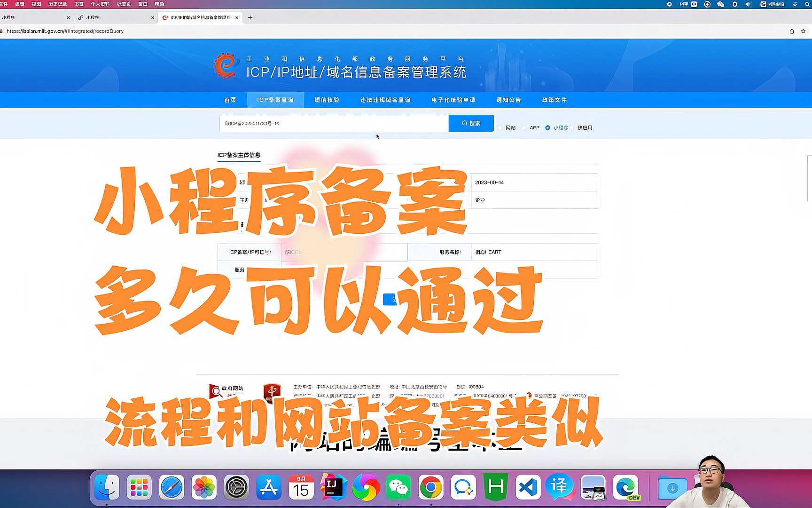Click the 政府网站 找错 footer badge

point(227,391)
